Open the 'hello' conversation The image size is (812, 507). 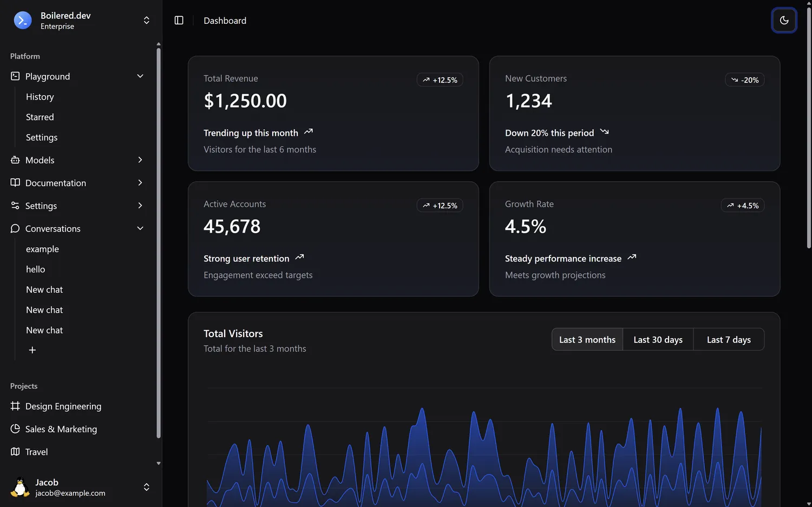36,269
